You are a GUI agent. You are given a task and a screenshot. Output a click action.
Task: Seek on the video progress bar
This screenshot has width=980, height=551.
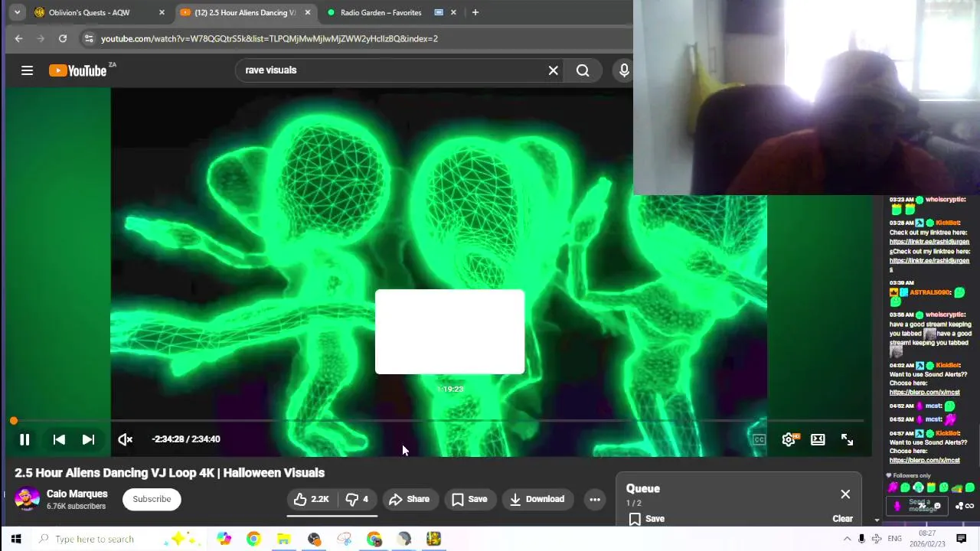pyautogui.click(x=437, y=421)
